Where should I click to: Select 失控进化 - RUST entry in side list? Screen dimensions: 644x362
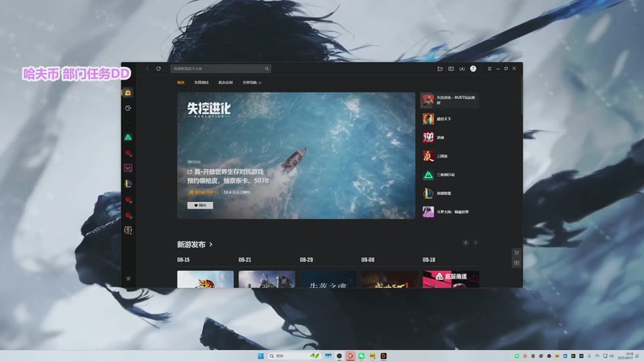tap(449, 100)
